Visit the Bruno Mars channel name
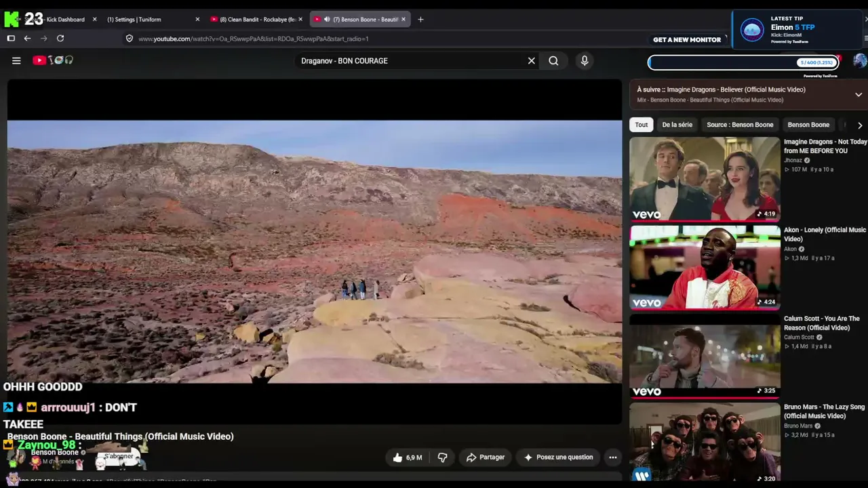Screen dimensions: 868x488 pos(798,426)
